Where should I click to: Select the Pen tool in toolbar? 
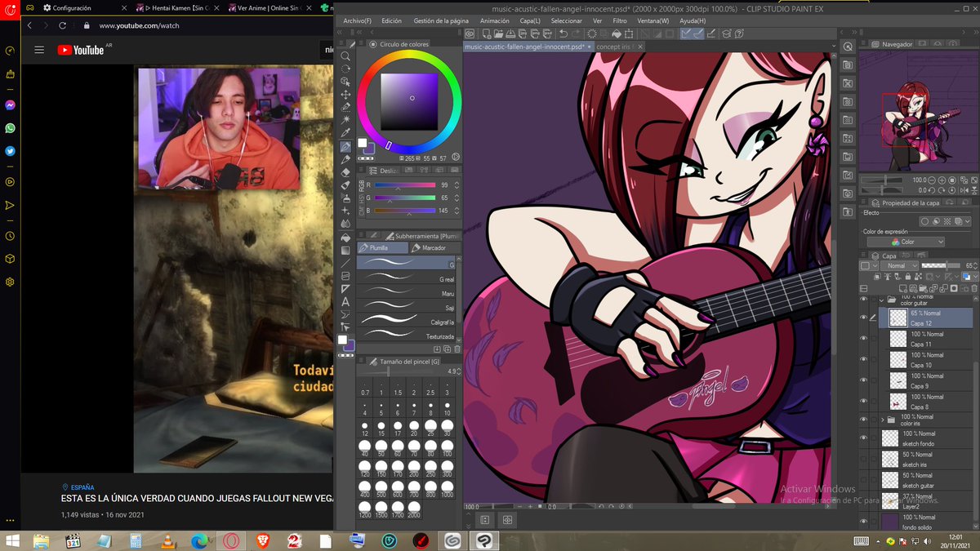(346, 147)
